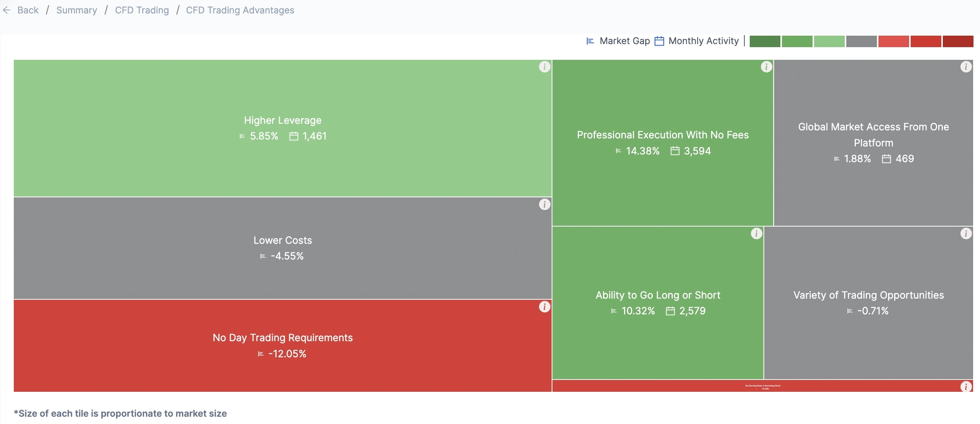Viewport: 980px width, 424px height.
Task: Navigate to the CFD Trading breadcrumb
Action: point(142,10)
